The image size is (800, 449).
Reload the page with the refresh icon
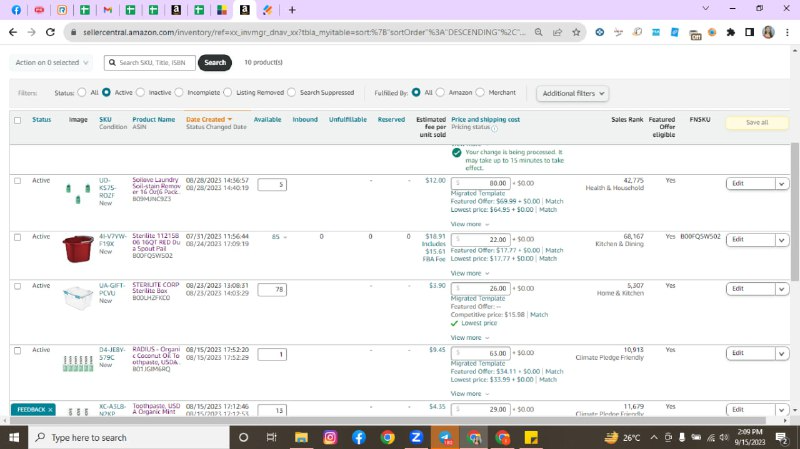[50, 32]
